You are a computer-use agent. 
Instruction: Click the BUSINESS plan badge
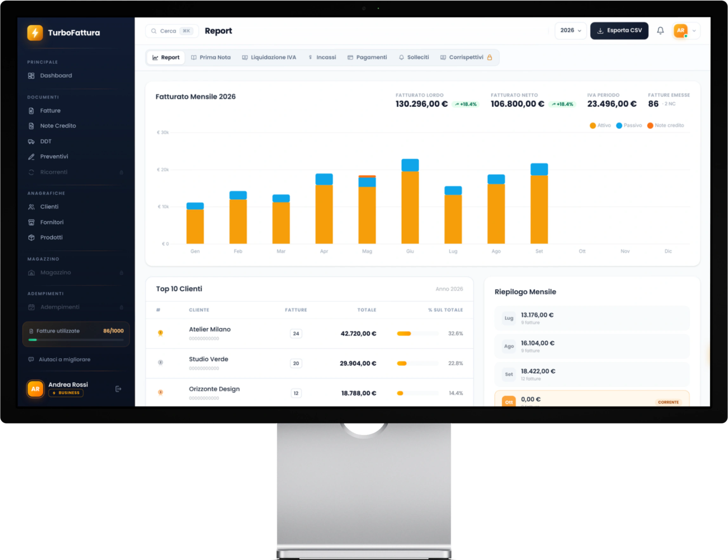click(66, 393)
